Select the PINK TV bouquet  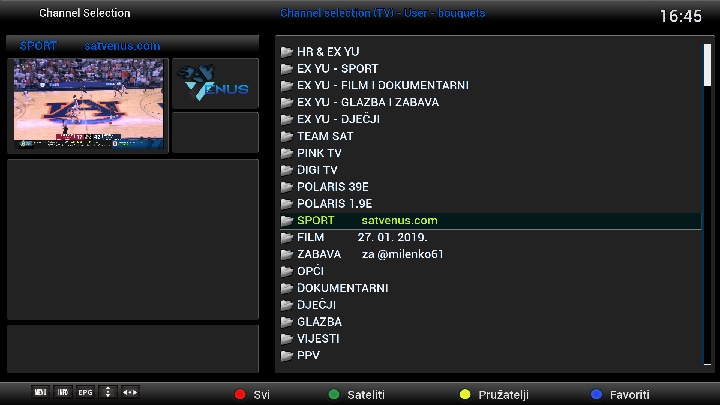[x=490, y=153]
